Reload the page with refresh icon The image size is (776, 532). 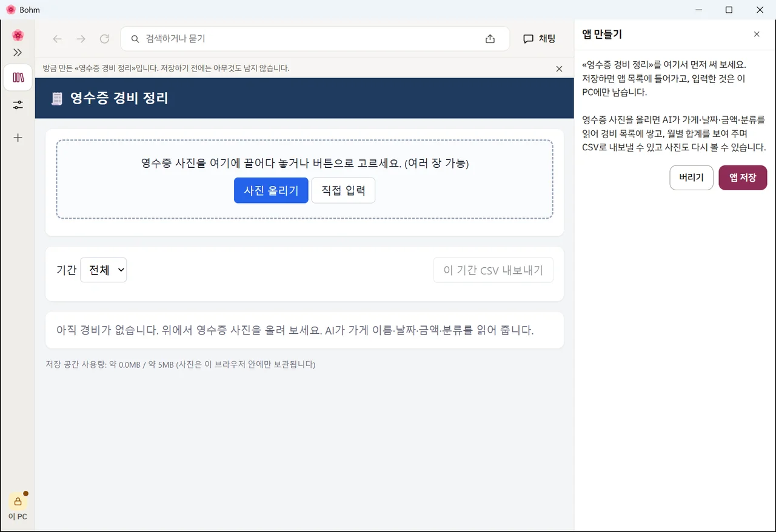click(104, 39)
